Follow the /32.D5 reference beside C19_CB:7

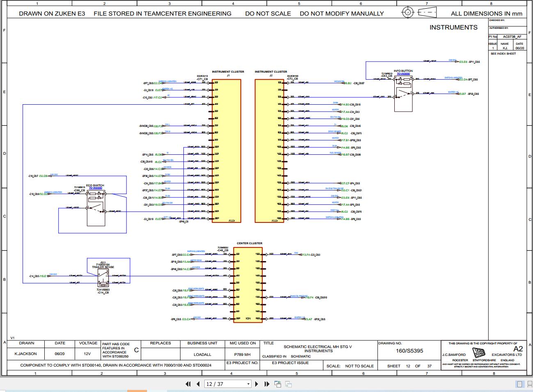tap(43, 176)
